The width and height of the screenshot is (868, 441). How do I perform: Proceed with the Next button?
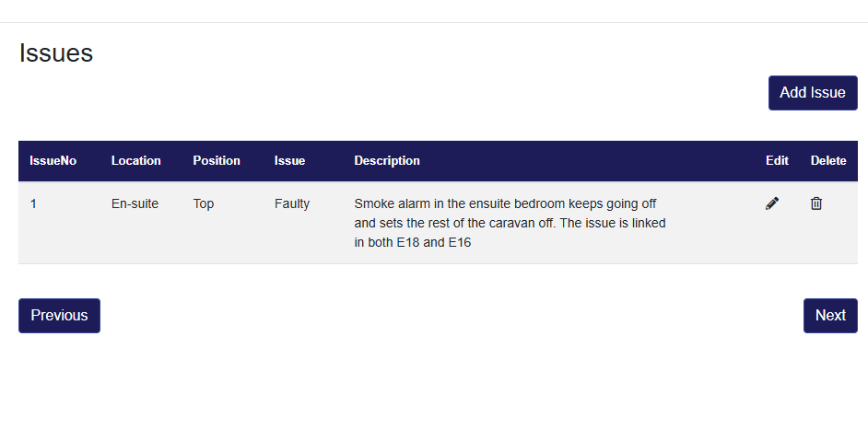(829, 315)
